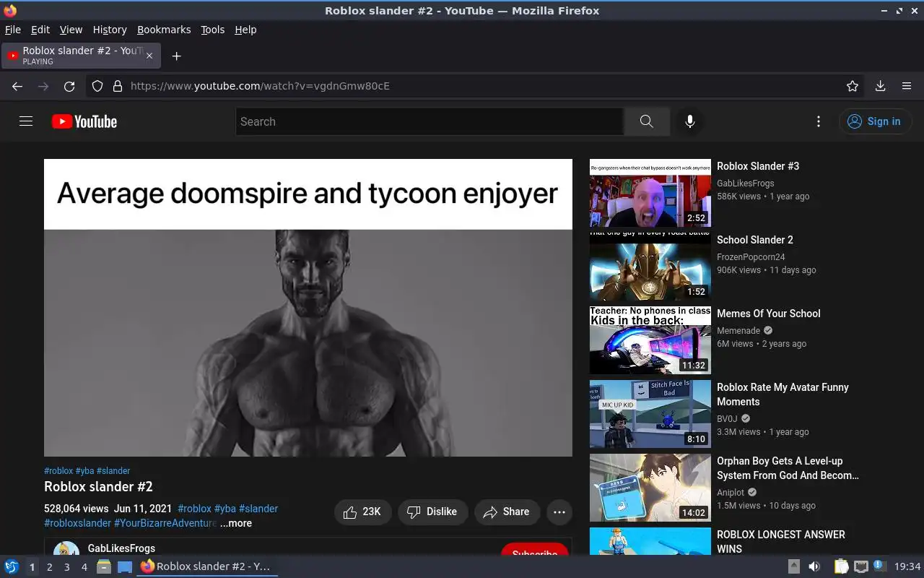Image resolution: width=924 pixels, height=578 pixels.
Task: Click Aniplot channel name
Action: click(731, 493)
